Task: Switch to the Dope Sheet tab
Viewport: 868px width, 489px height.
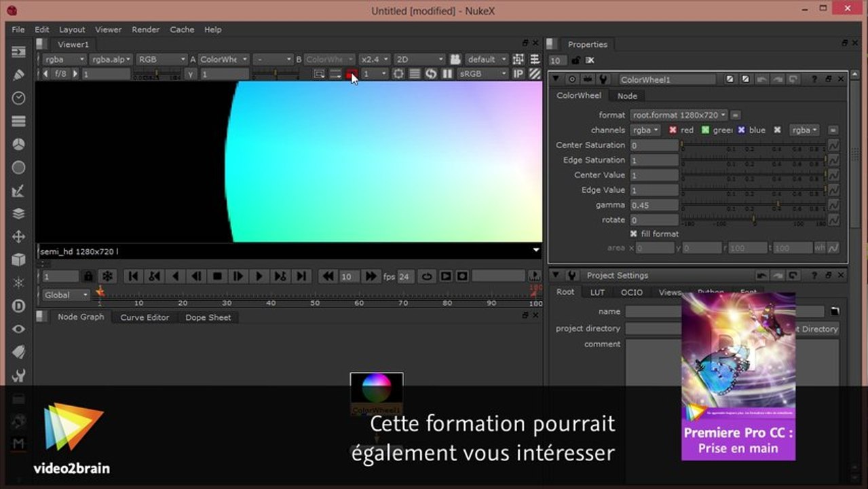Action: pyautogui.click(x=208, y=317)
